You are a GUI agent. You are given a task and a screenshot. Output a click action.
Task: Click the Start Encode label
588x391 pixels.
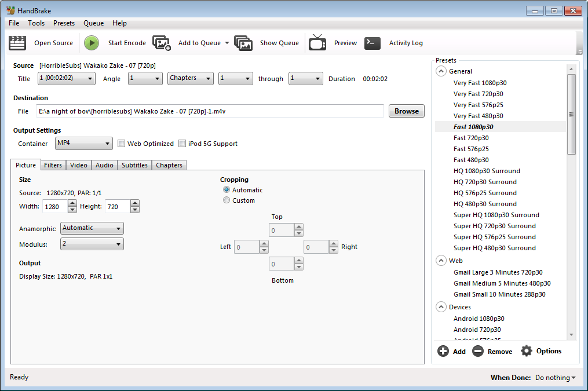click(127, 43)
